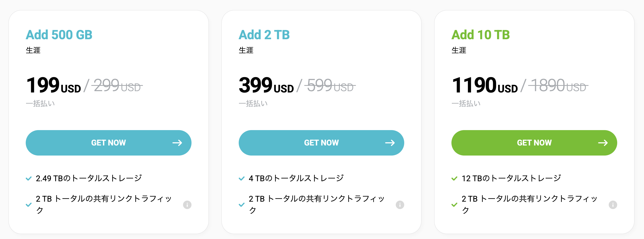This screenshot has width=644, height=239.
Task: Click the 199 USD price
Action: click(x=54, y=85)
